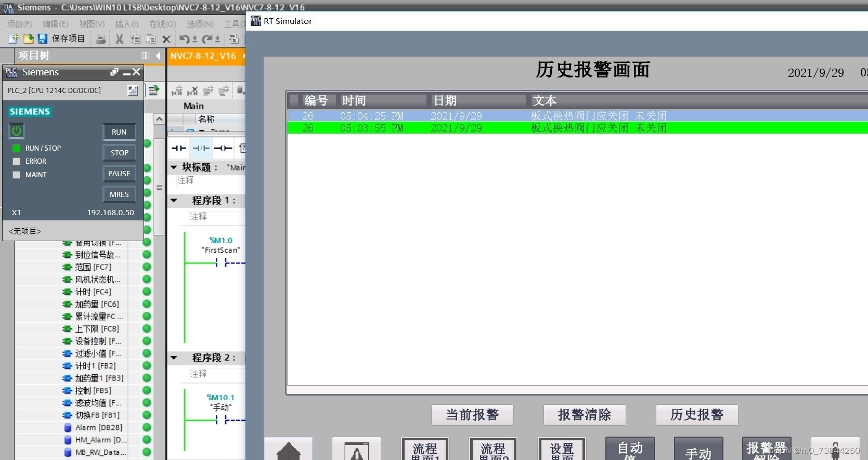Click the 日期 column header
The width and height of the screenshot is (868, 460).
click(477, 100)
